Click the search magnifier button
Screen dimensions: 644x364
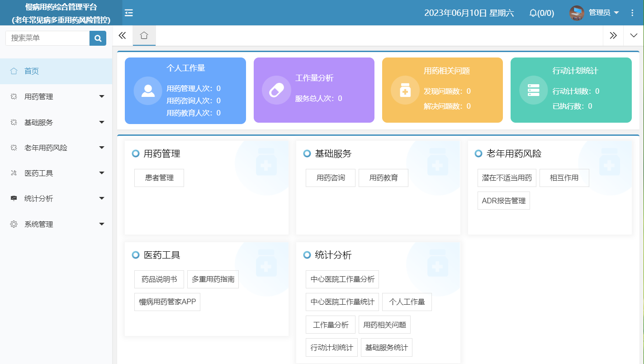(x=98, y=38)
